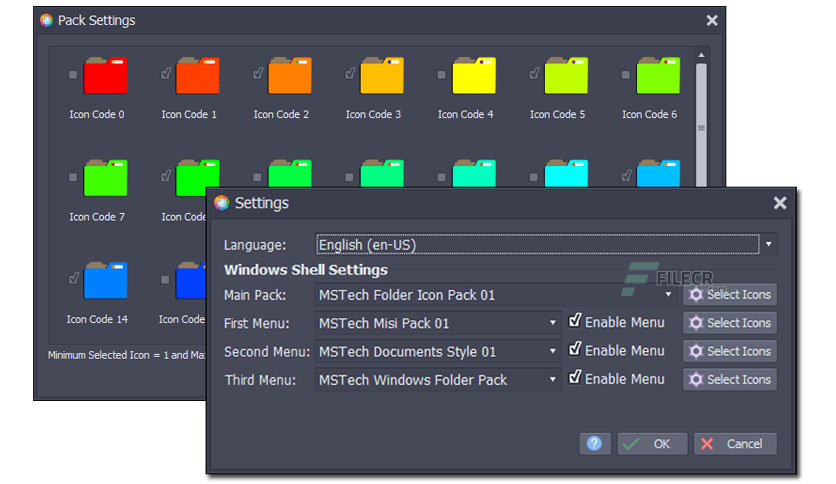Image resolution: width=836 pixels, height=484 pixels.
Task: Click Select Icons for First Menu
Action: (730, 322)
